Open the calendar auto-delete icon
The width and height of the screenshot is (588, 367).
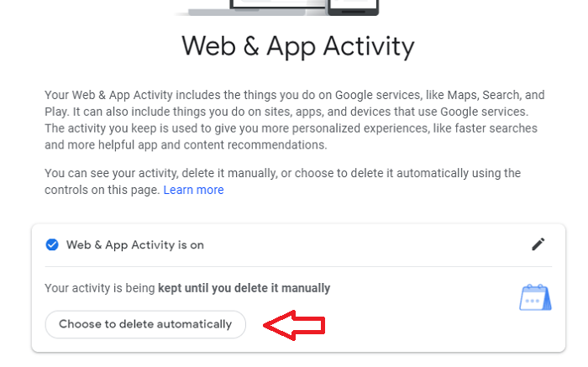[536, 297]
